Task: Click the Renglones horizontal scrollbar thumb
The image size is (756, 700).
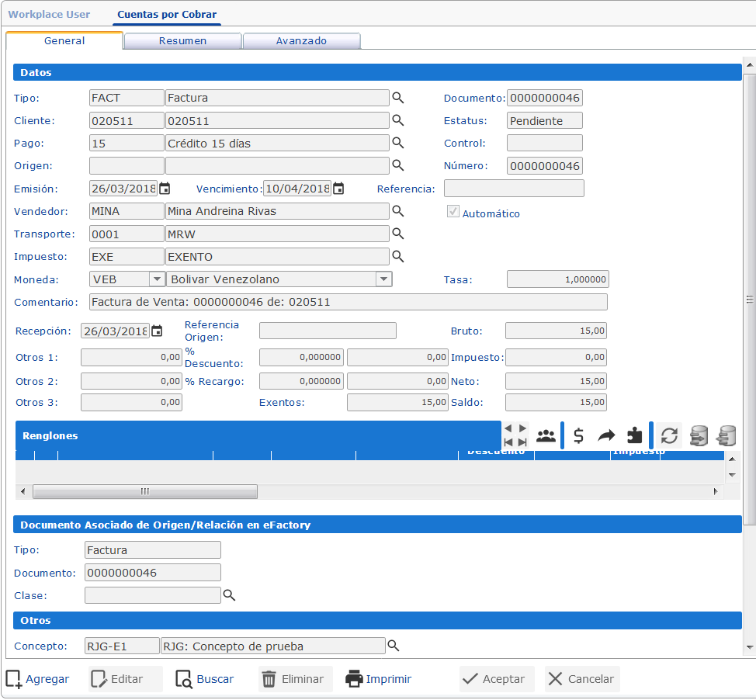Action: click(144, 491)
